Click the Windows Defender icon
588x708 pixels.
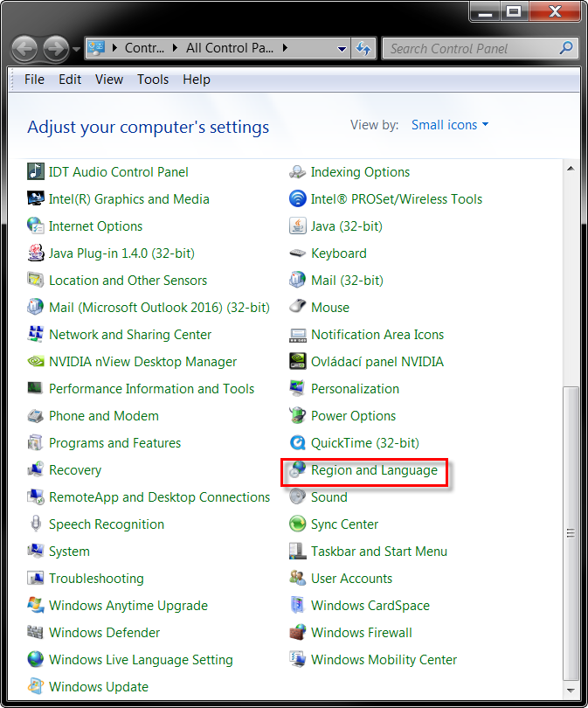(x=36, y=633)
